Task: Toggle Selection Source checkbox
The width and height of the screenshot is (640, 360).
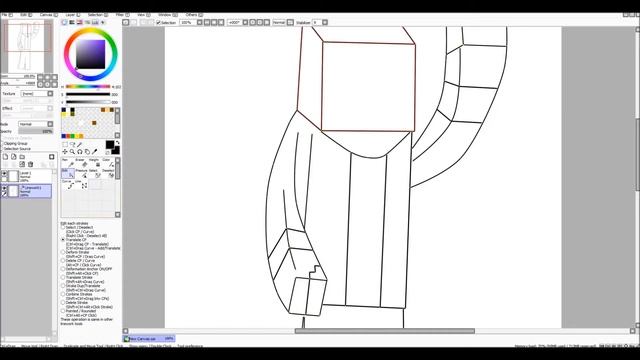Action: [x=2, y=149]
